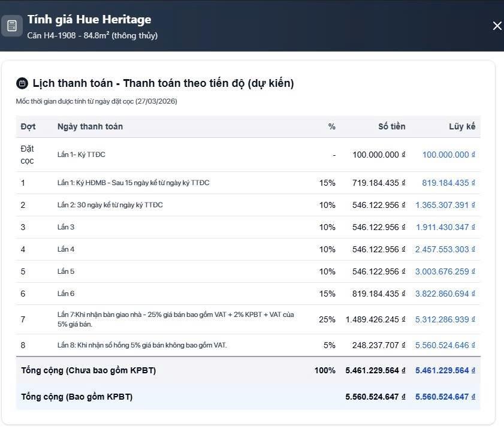The width and height of the screenshot is (504, 429).
Task: Close the Tính giá Hue Heritage dialog
Action: [x=497, y=26]
